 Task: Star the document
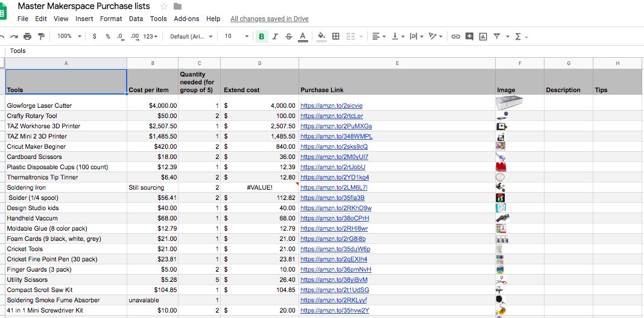pyautogui.click(x=164, y=7)
